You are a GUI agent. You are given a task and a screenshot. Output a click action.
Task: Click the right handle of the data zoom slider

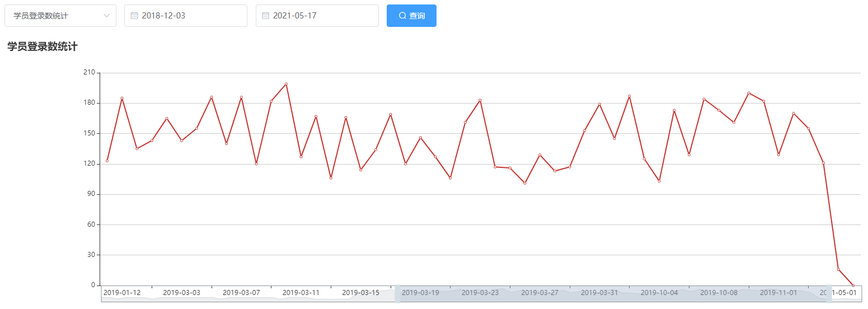coord(828,293)
